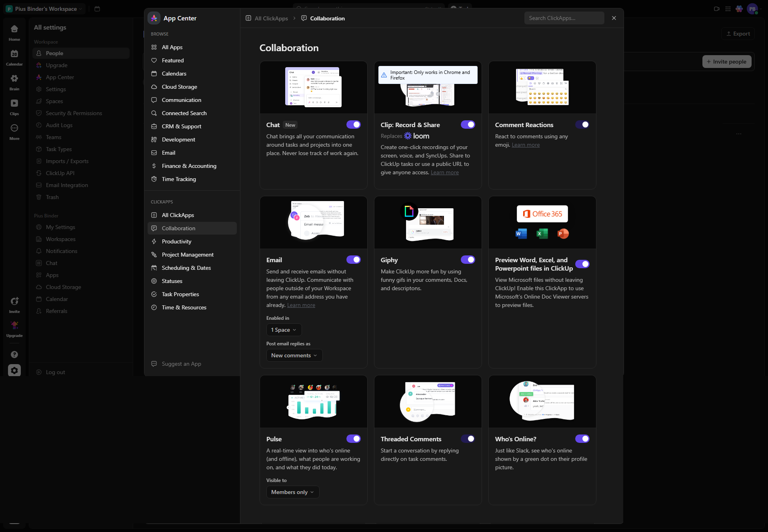Click the Featured heart icon
Screen dimensions: 768x532
tap(154, 60)
